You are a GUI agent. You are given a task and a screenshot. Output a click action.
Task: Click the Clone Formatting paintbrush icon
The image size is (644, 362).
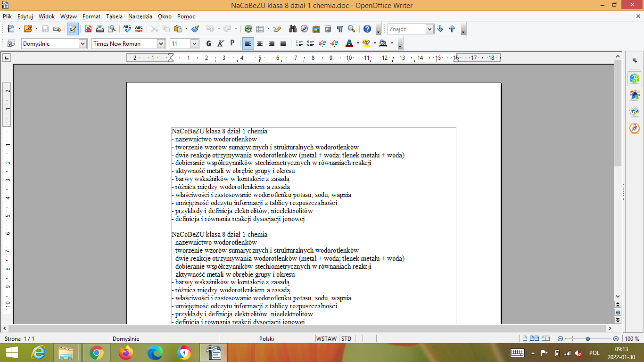click(195, 29)
